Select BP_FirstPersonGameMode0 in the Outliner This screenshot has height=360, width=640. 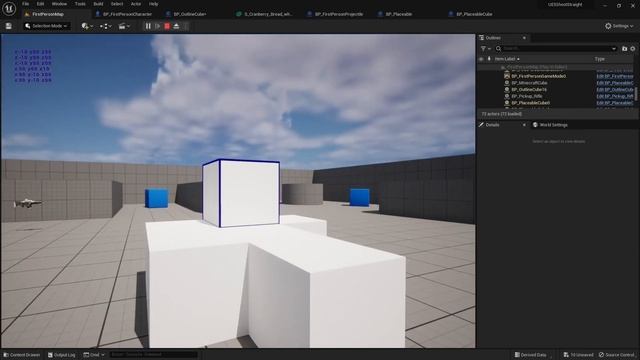point(538,76)
